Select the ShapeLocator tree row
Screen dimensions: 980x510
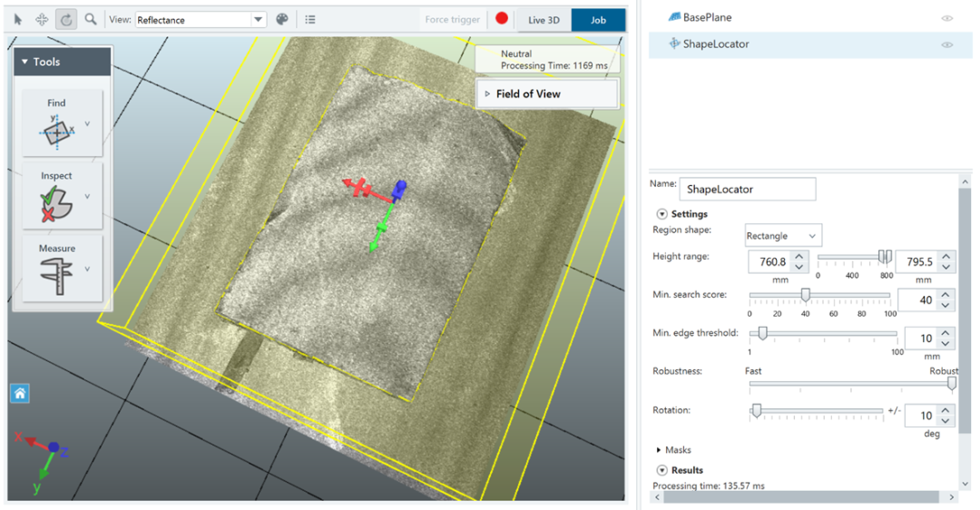tap(810, 44)
